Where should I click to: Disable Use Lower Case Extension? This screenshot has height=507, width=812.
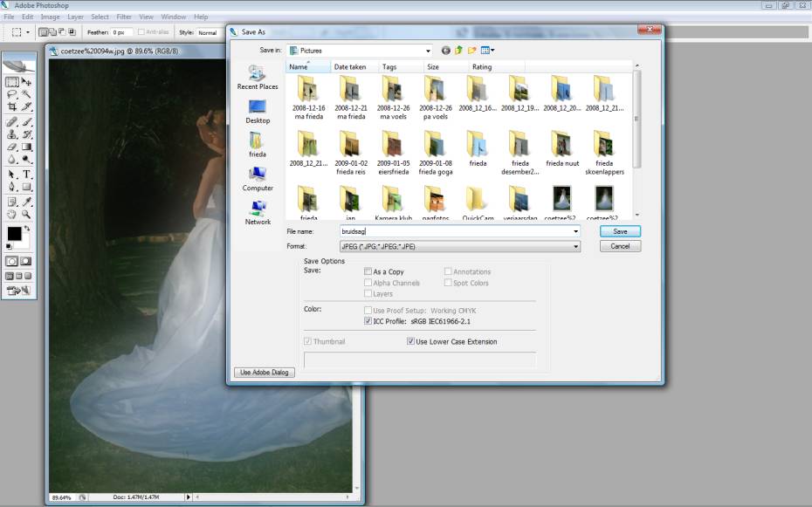coord(410,341)
